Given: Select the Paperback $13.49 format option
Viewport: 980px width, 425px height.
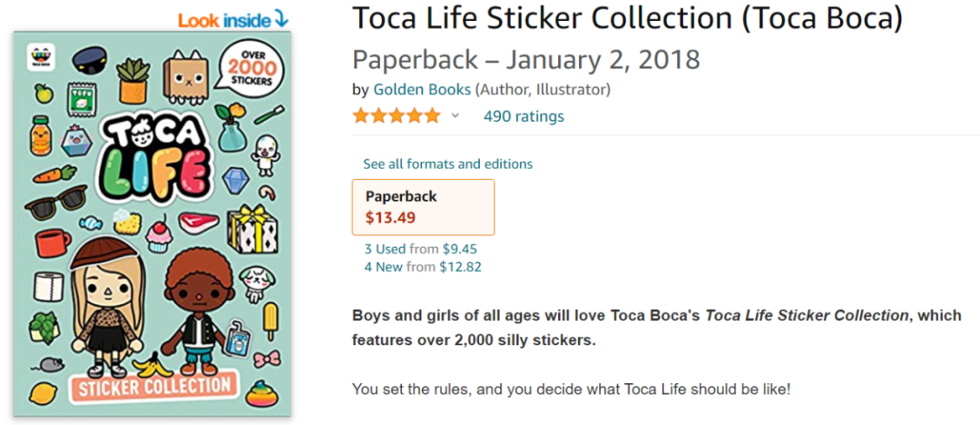Looking at the screenshot, I should [423, 207].
